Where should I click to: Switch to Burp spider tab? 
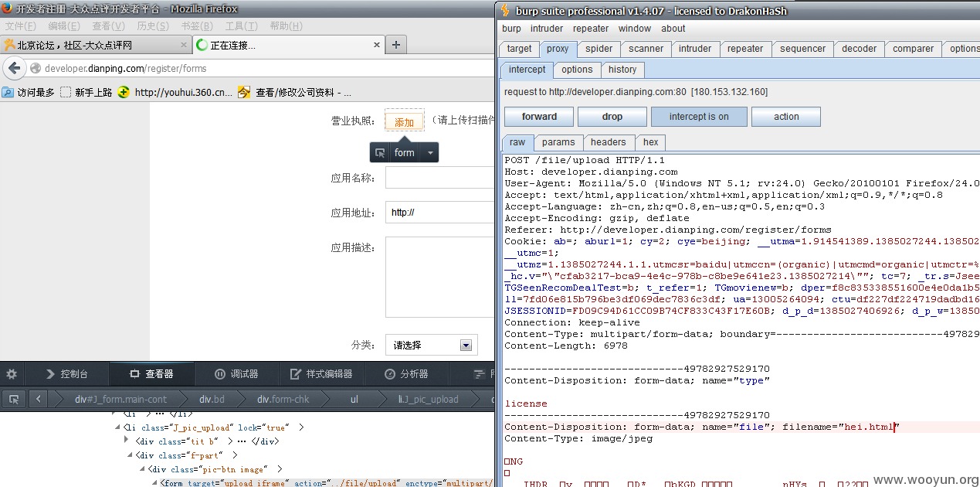tap(599, 49)
